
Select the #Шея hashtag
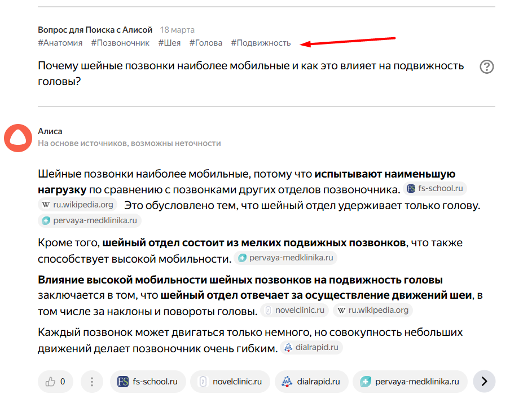[x=169, y=43]
